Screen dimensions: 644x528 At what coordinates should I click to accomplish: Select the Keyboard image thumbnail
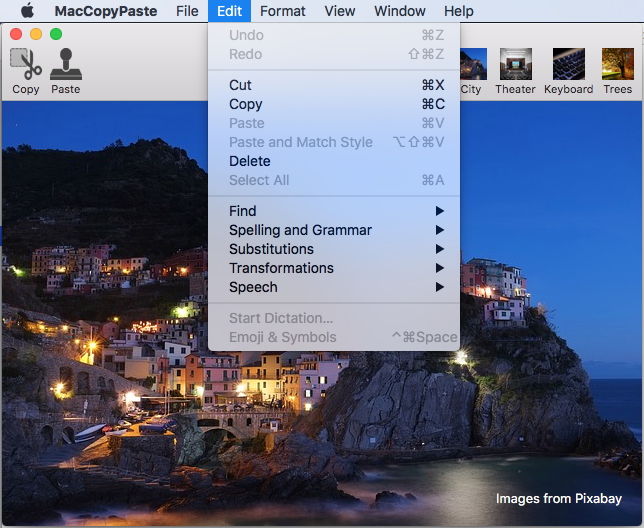[569, 64]
